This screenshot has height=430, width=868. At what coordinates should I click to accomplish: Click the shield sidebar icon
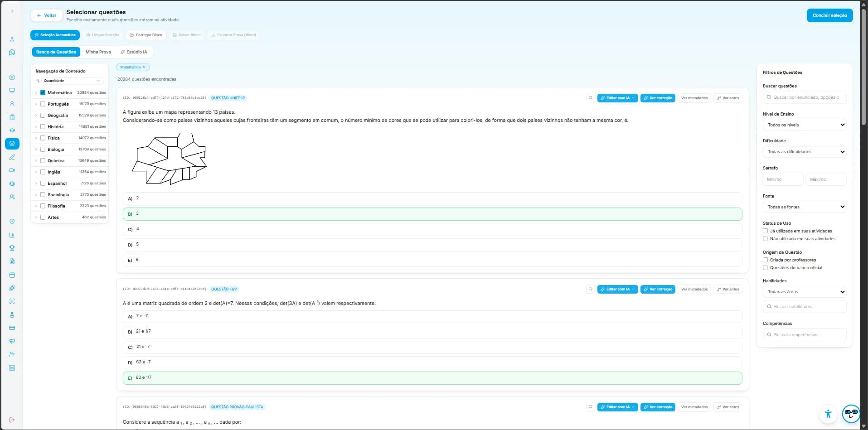click(12, 222)
